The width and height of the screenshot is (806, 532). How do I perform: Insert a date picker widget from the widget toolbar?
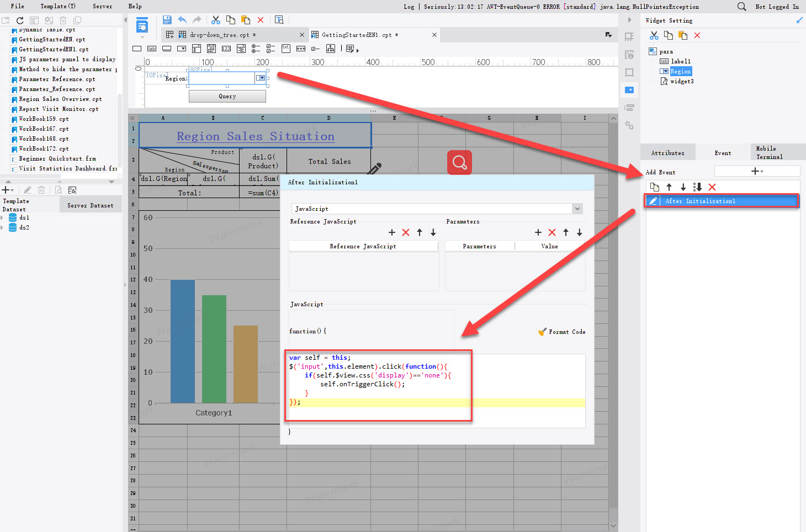click(x=211, y=49)
